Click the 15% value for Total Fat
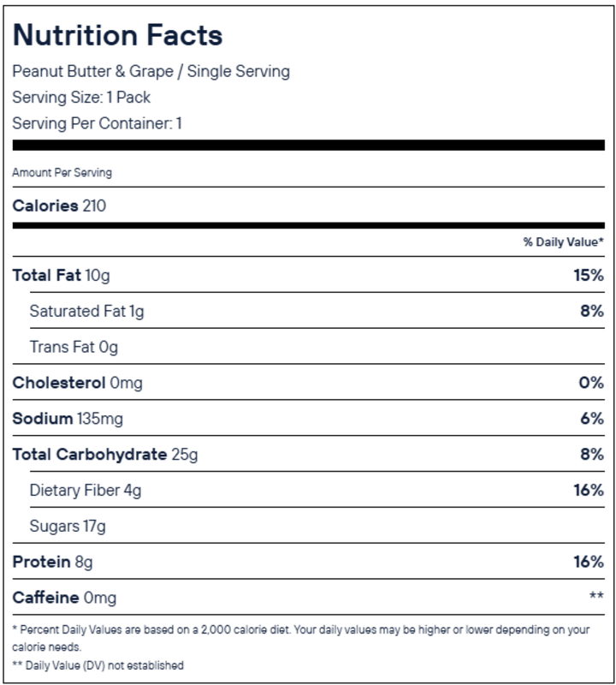The image size is (616, 685). tap(589, 275)
